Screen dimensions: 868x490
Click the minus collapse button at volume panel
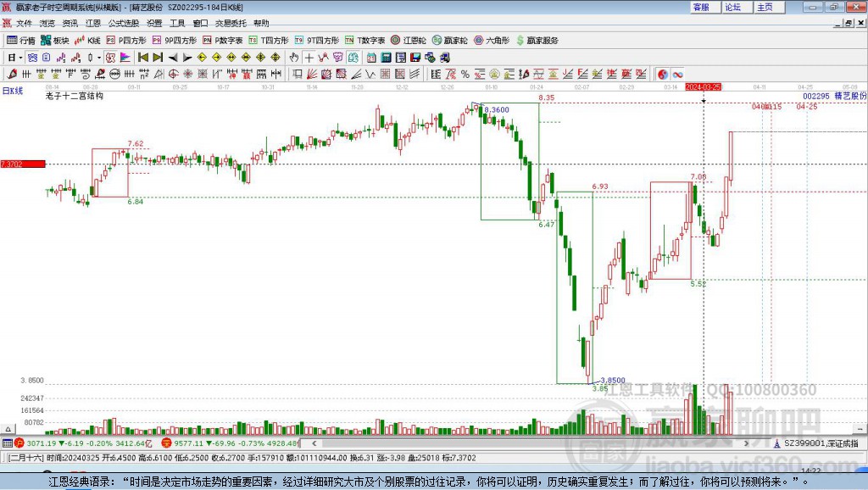pos(860,429)
